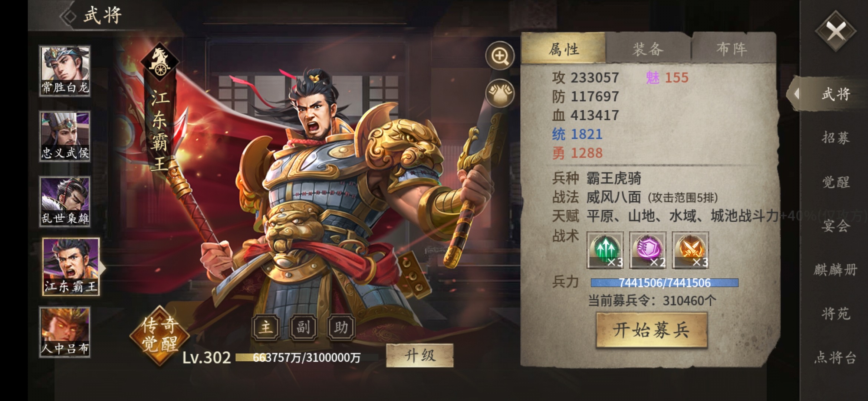Toggle the 副 deputy general slot
This screenshot has width=868, height=401.
tap(303, 327)
